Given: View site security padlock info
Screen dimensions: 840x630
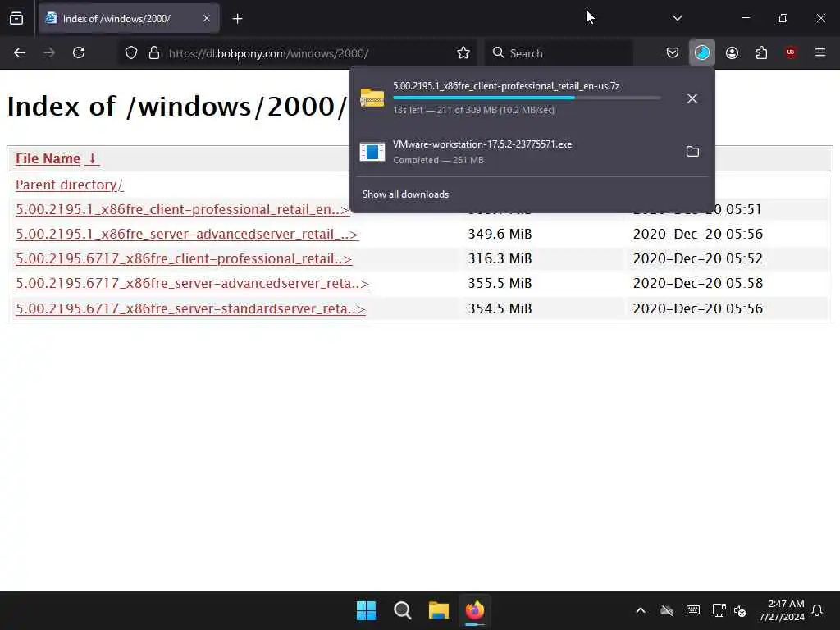Looking at the screenshot, I should pyautogui.click(x=154, y=53).
